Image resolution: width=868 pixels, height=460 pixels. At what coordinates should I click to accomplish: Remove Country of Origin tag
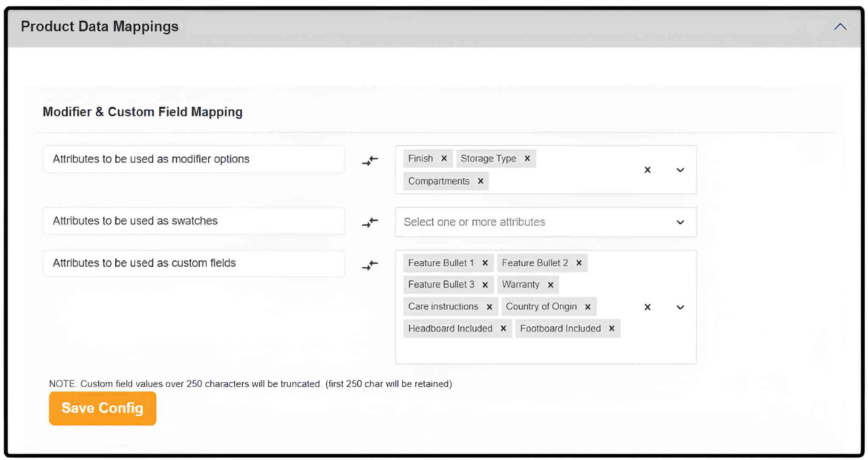coord(588,307)
